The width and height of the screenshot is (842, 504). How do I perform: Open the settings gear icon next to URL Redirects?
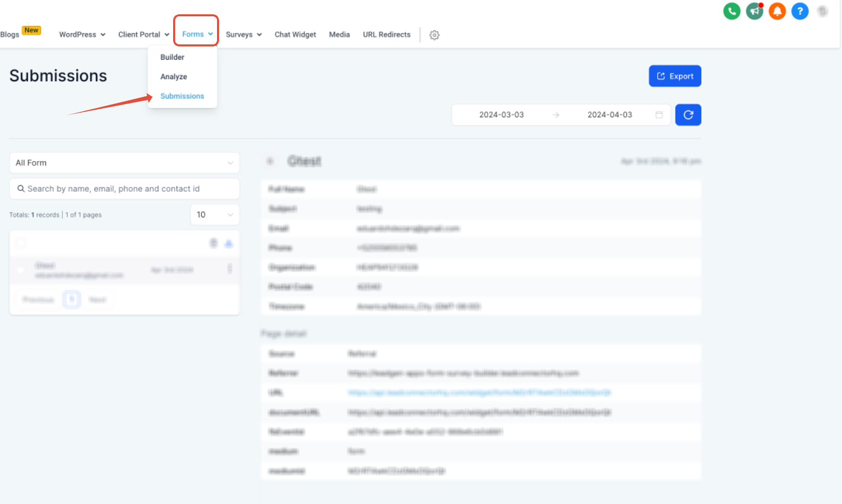435,35
